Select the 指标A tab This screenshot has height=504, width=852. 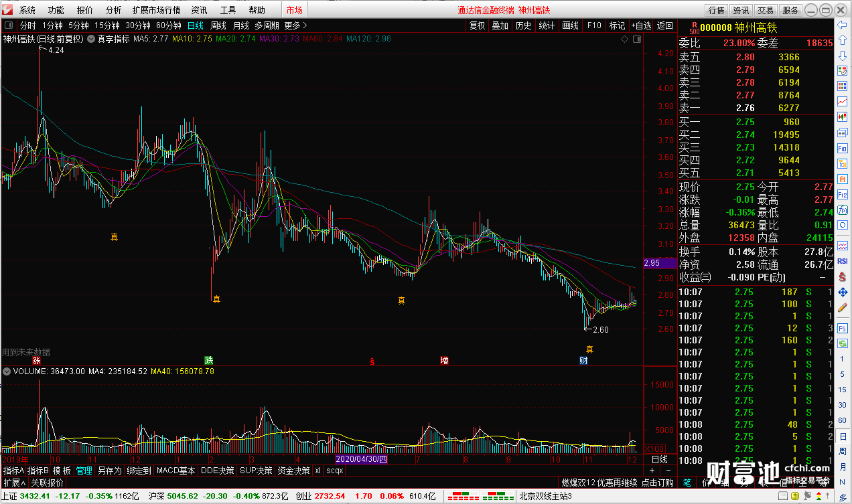pos(13,471)
